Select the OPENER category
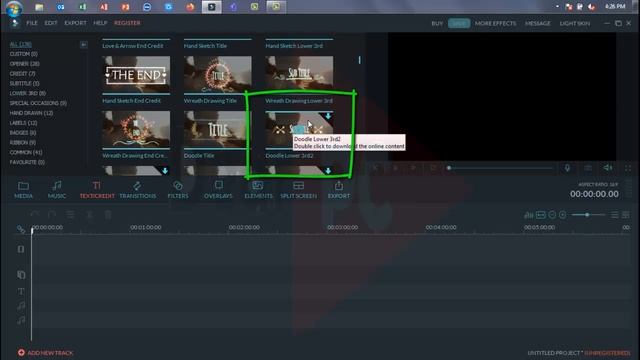Image resolution: width=640 pixels, height=360 pixels. click(24, 64)
